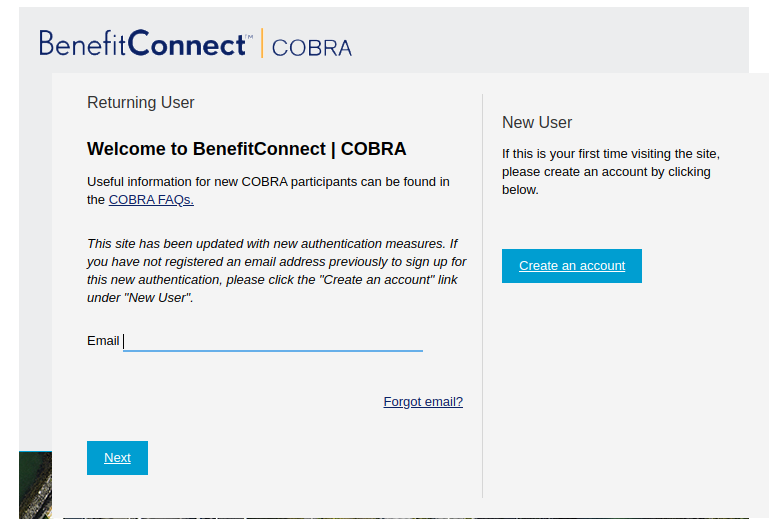The height and width of the screenshot is (519, 772).
Task: Click the Create an account button
Action: 571,266
